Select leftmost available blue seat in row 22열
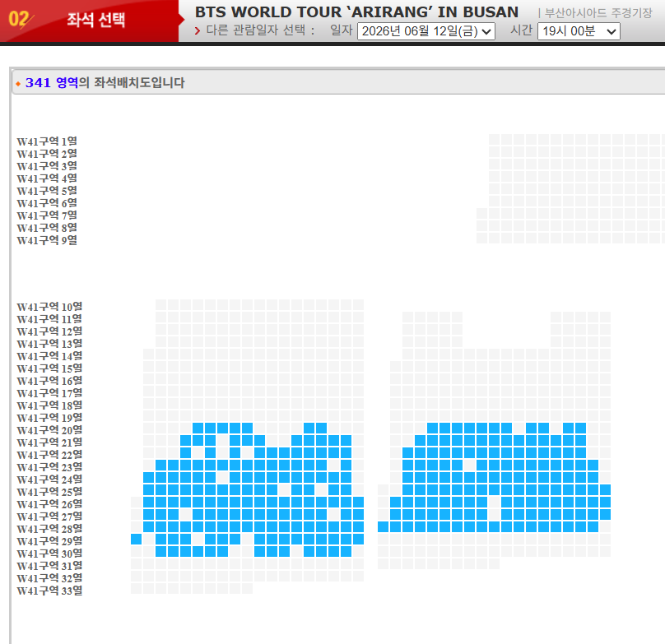Image resolution: width=665 pixels, height=644 pixels. click(x=185, y=452)
